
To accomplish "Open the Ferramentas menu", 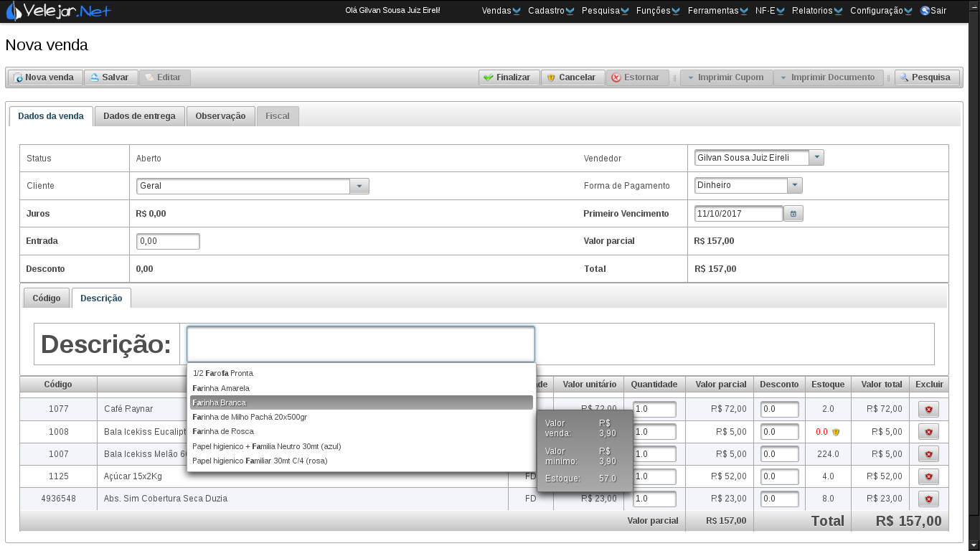I will click(717, 11).
